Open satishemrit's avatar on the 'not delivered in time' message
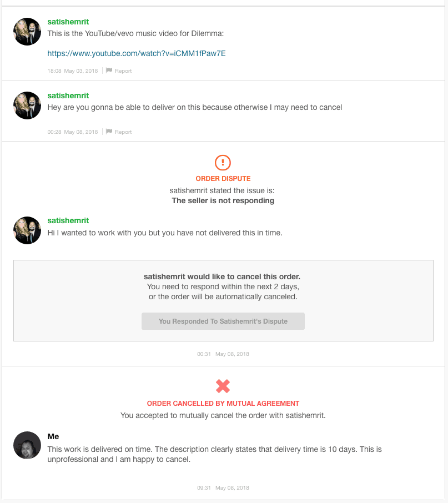This screenshot has height=503, width=448. [x=27, y=230]
